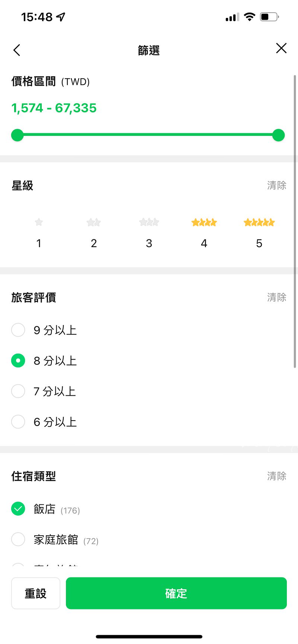Screen dimensions: 298x644
Task: Check the 家庭旅館 accommodation type checkbox
Action: coord(18,539)
